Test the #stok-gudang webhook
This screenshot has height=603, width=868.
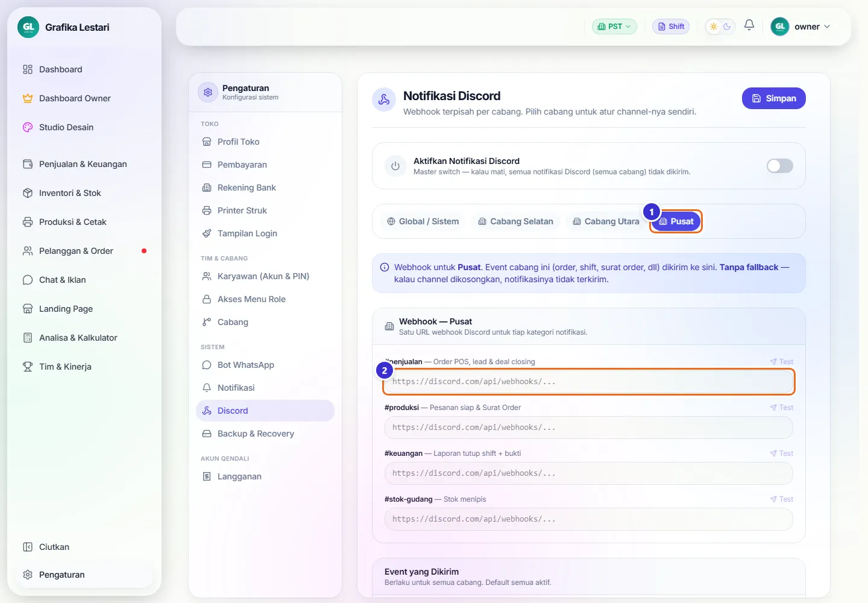(x=782, y=499)
